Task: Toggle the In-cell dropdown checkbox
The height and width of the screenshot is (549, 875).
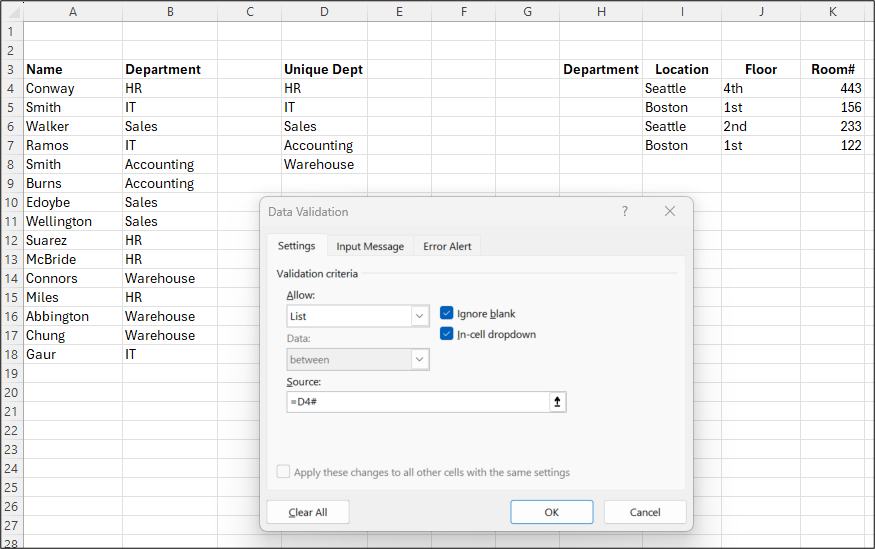Action: click(446, 334)
